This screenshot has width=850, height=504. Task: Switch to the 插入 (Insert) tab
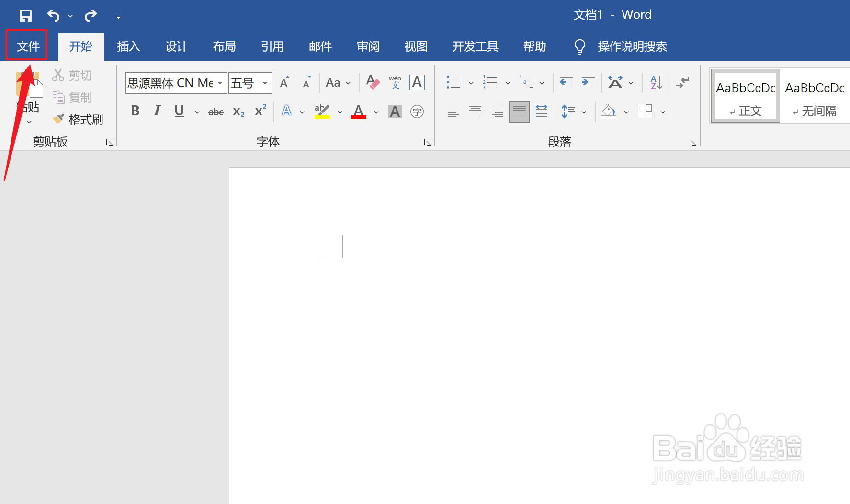128,46
